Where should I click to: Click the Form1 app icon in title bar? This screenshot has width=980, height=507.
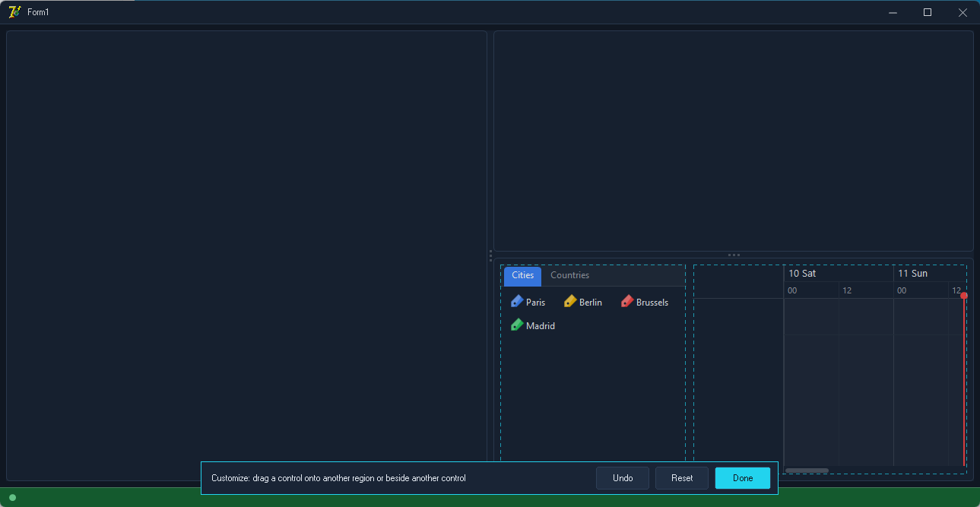click(x=14, y=12)
